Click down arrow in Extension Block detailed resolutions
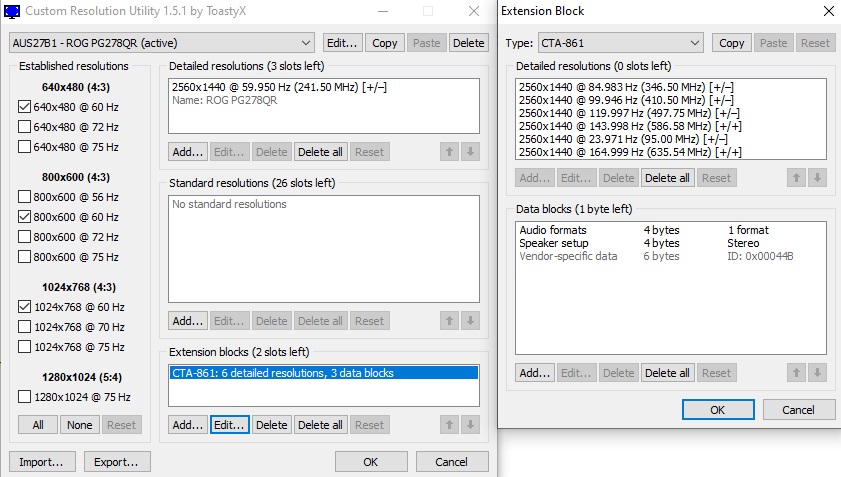 [818, 178]
